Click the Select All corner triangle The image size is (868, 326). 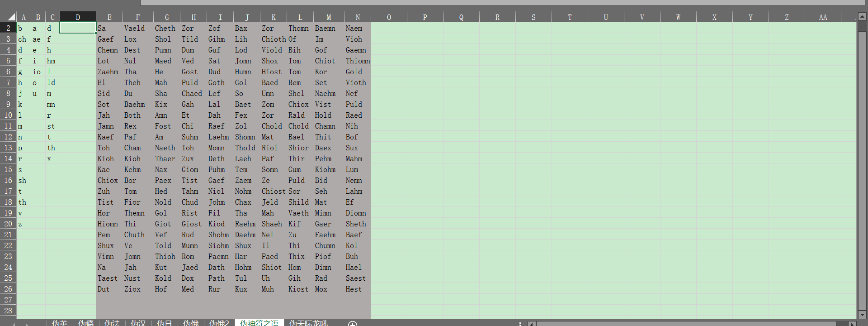[11, 17]
